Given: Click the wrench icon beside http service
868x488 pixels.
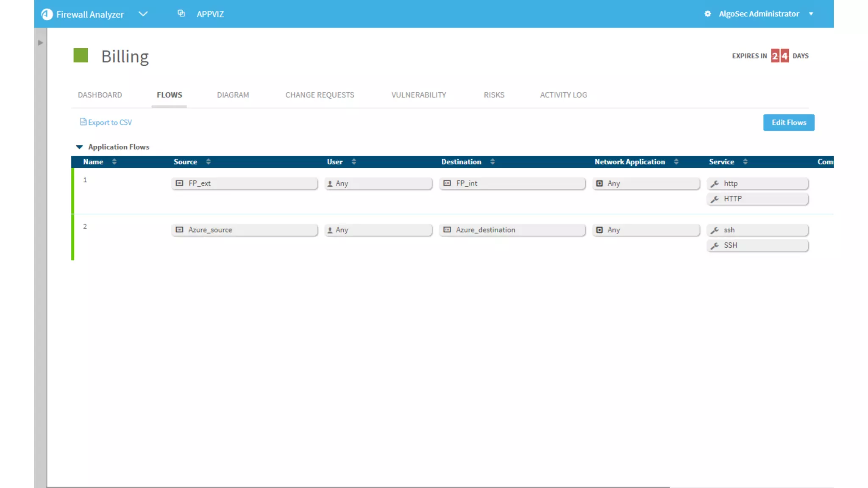Looking at the screenshot, I should coord(715,183).
